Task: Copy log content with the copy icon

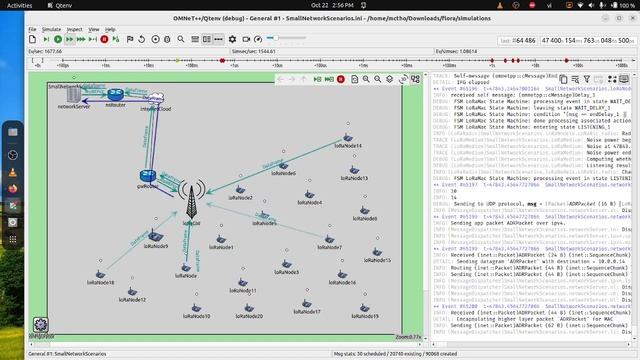Action: coord(563,79)
